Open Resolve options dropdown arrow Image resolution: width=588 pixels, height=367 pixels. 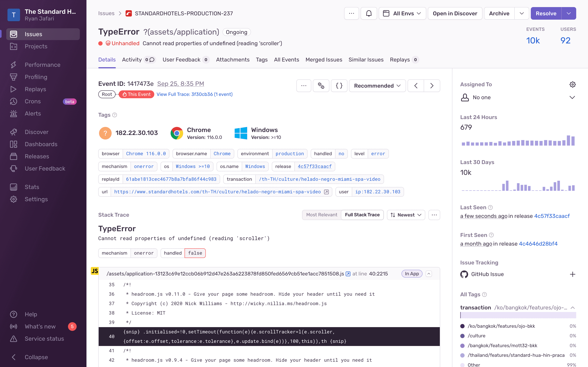point(569,13)
